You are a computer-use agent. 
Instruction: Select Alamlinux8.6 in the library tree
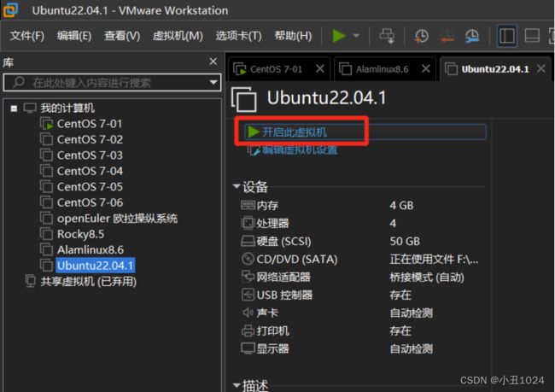91,250
